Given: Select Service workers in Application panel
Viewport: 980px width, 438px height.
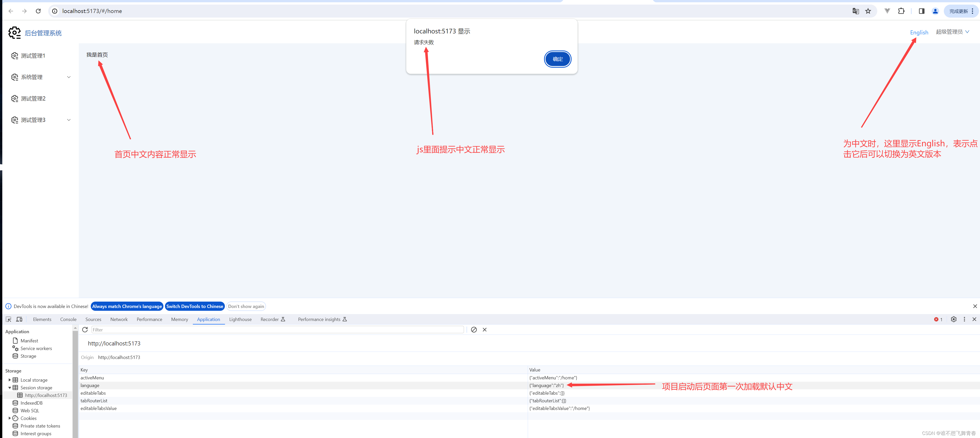Looking at the screenshot, I should point(36,349).
